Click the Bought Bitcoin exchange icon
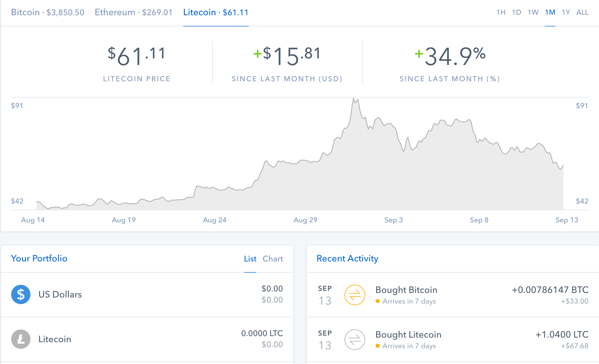 point(355,295)
